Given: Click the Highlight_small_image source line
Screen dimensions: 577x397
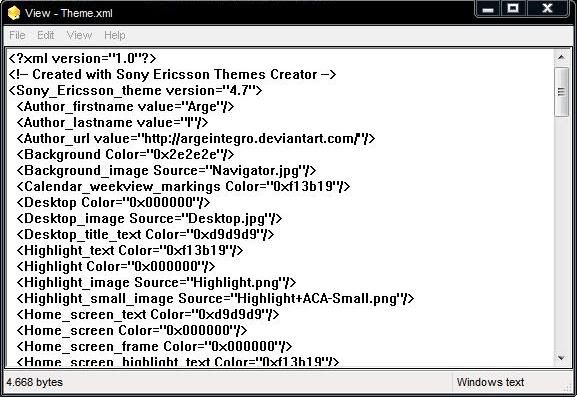Looking at the screenshot, I should tap(215, 298).
